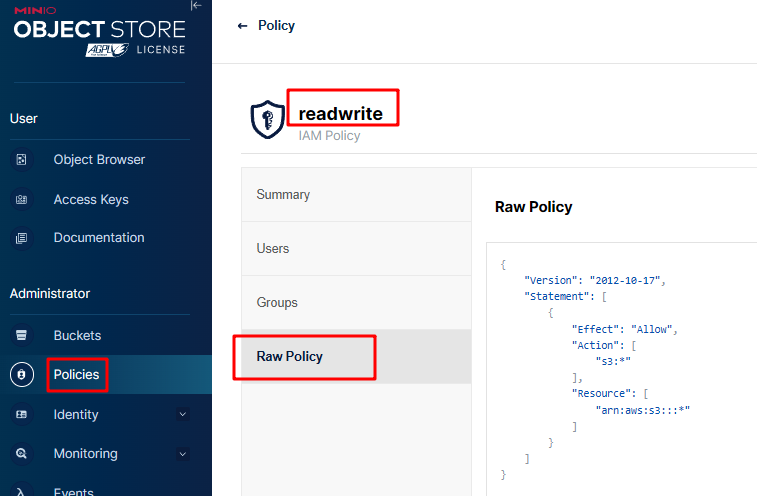Click the back arrow next to Policy
The height and width of the screenshot is (496, 757).
(242, 26)
